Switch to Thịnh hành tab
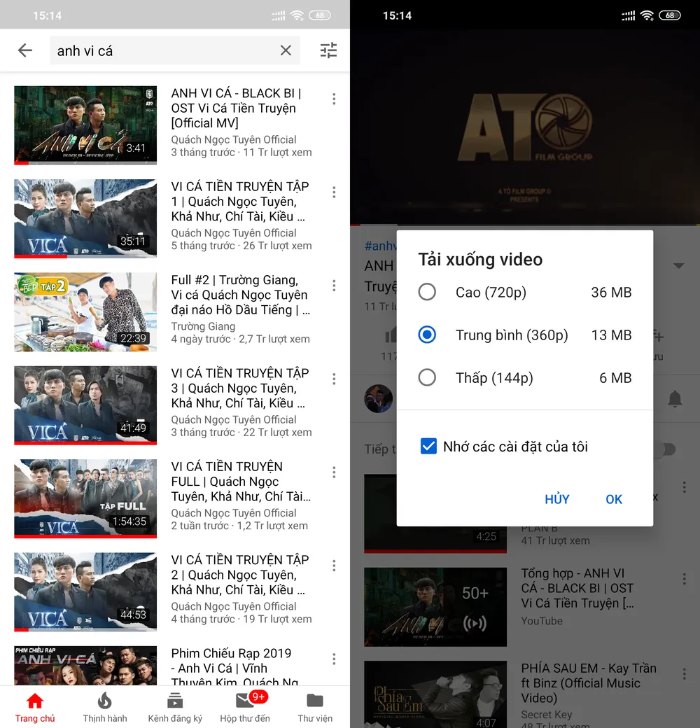700x728 pixels. 105,707
